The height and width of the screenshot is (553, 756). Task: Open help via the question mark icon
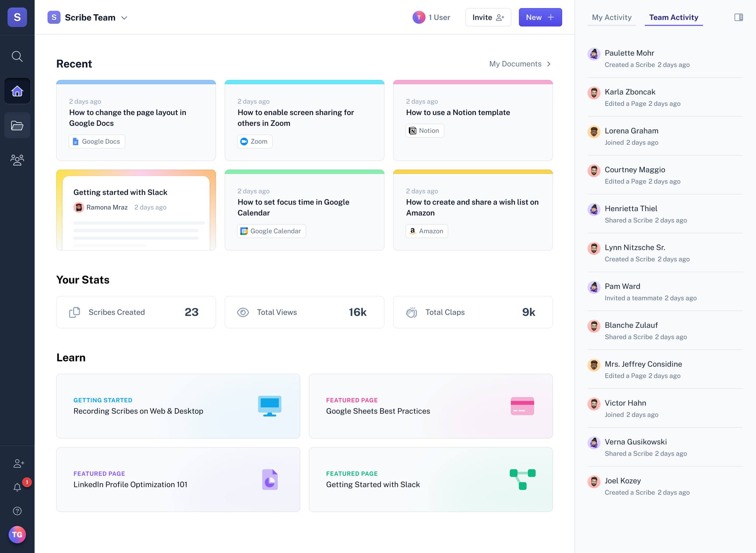click(x=17, y=511)
